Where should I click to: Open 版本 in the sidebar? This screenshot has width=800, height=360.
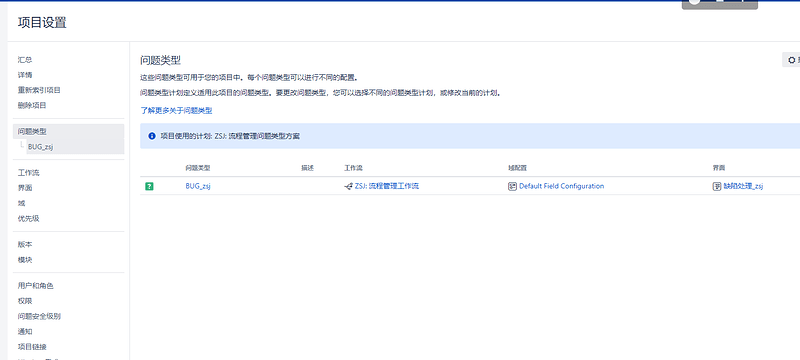click(x=25, y=244)
